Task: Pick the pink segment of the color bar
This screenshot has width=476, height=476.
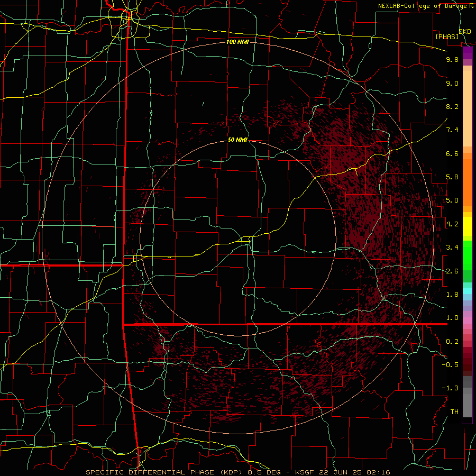Action: (x=467, y=321)
